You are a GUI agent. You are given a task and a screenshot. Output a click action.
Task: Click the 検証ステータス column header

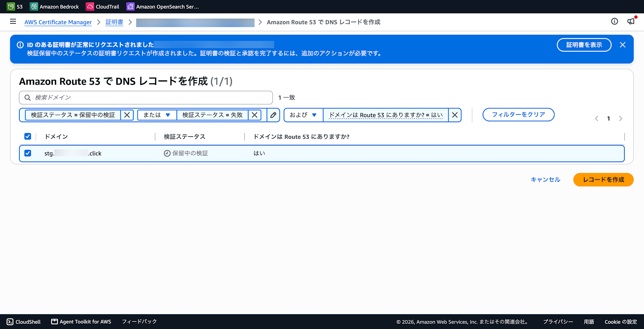(x=185, y=137)
